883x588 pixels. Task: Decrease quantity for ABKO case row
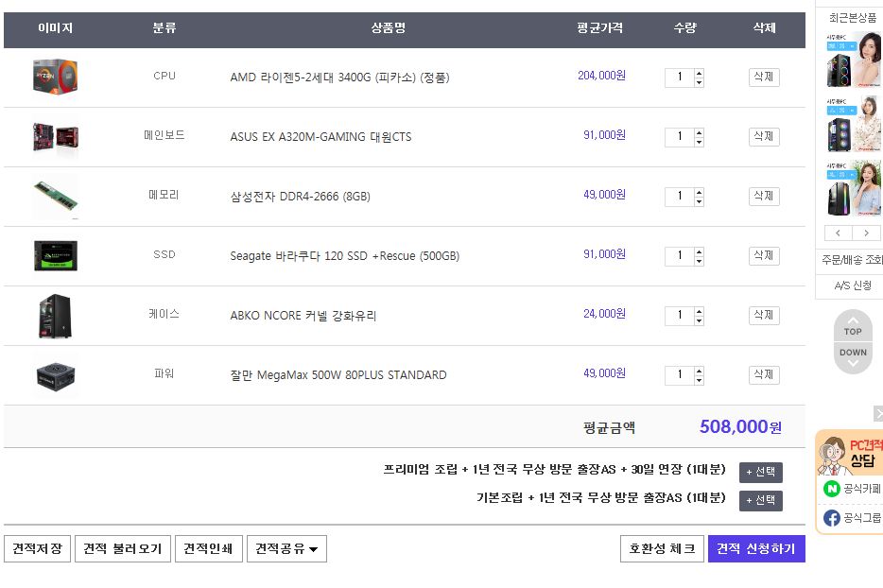coord(699,320)
